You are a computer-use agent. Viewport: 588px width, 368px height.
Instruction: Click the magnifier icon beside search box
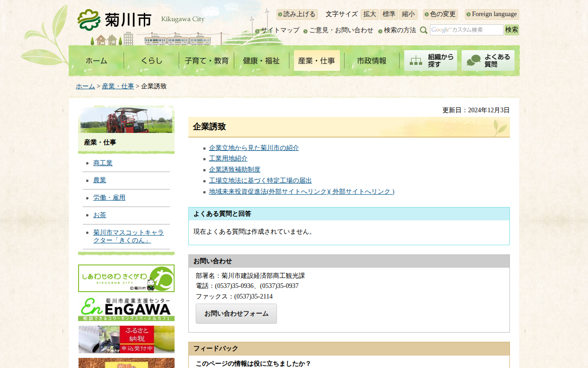pos(424,30)
